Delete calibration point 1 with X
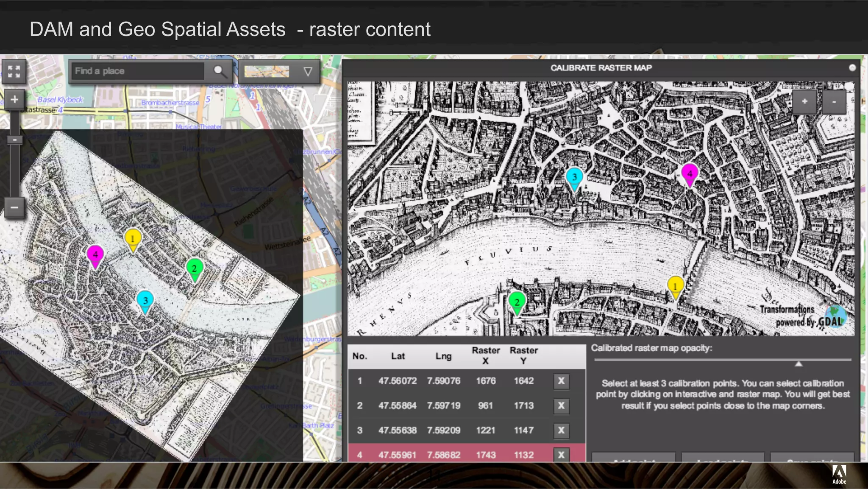Screen dimensions: 868x489 pyautogui.click(x=561, y=381)
